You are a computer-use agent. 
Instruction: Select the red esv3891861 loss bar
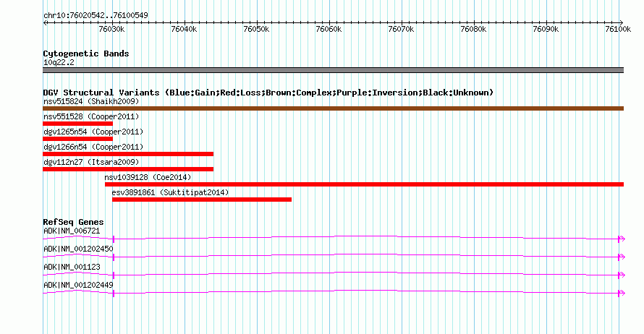[x=202, y=200]
